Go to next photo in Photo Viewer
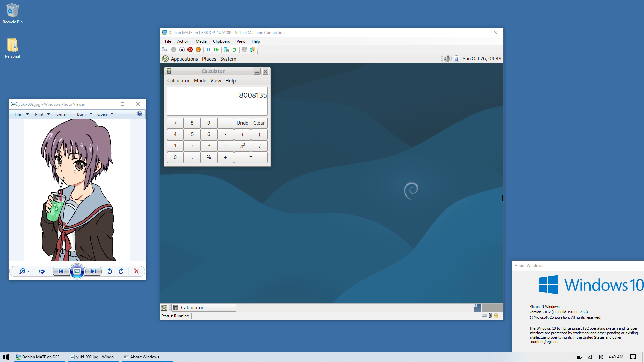644x362 pixels. click(x=93, y=271)
